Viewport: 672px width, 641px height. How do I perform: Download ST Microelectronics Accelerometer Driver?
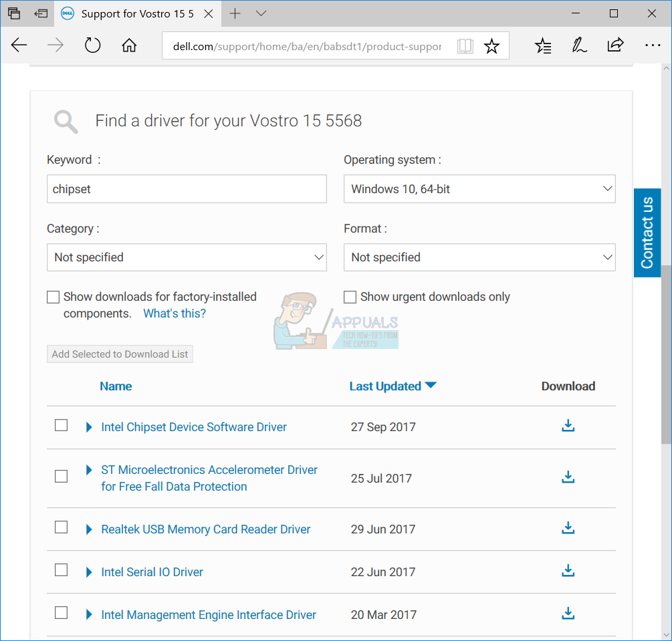pyautogui.click(x=568, y=477)
